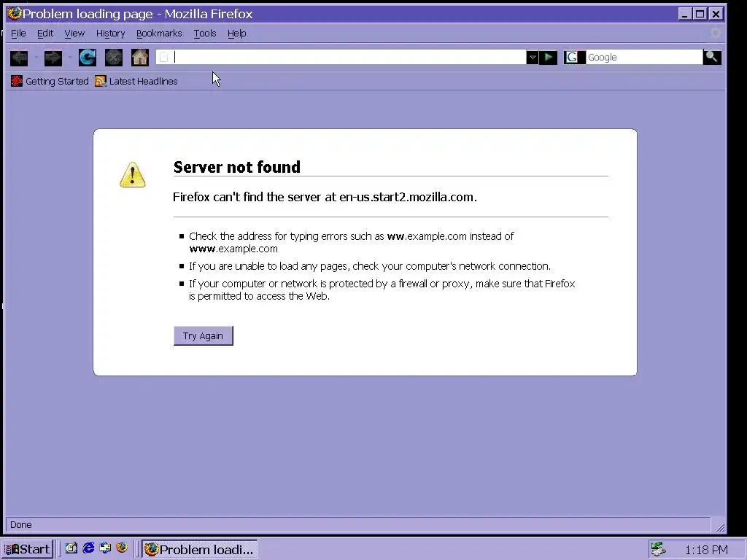Image resolution: width=747 pixels, height=560 pixels.
Task: Minimize the Firefox window
Action: pyautogui.click(x=684, y=14)
